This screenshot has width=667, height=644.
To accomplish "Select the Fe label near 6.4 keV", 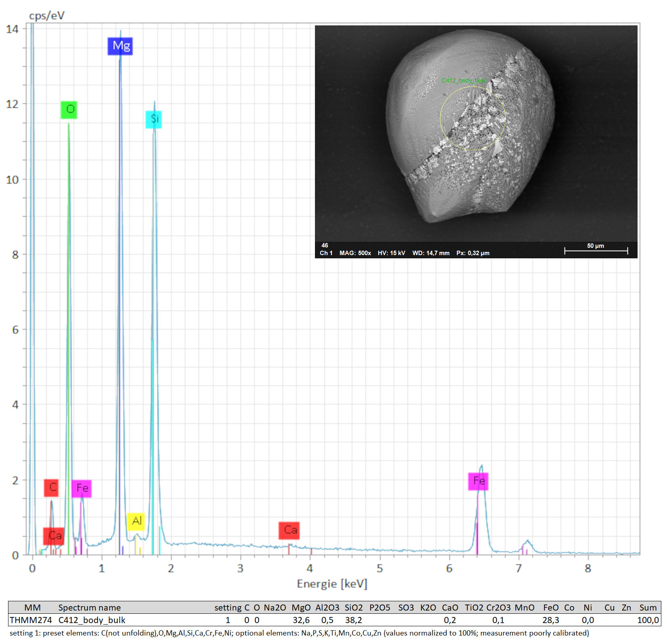I will pyautogui.click(x=478, y=481).
